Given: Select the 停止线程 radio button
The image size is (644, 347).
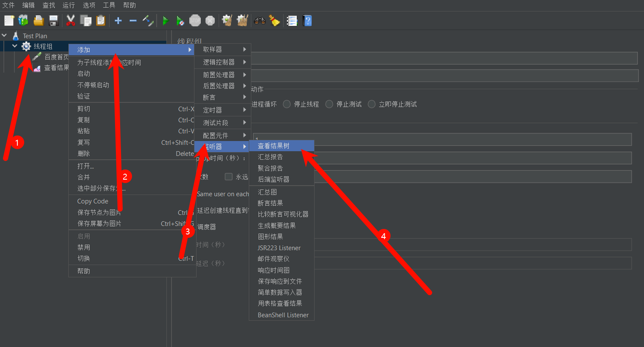Looking at the screenshot, I should (x=287, y=104).
